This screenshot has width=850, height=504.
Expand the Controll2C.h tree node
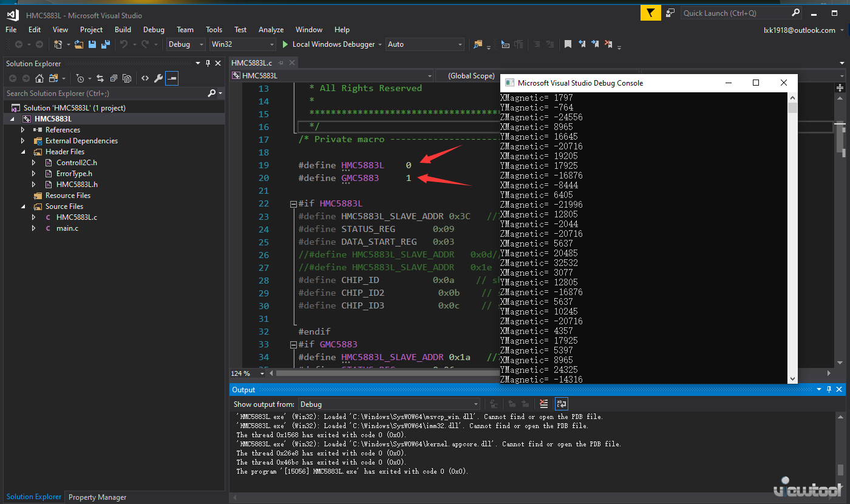(x=34, y=163)
